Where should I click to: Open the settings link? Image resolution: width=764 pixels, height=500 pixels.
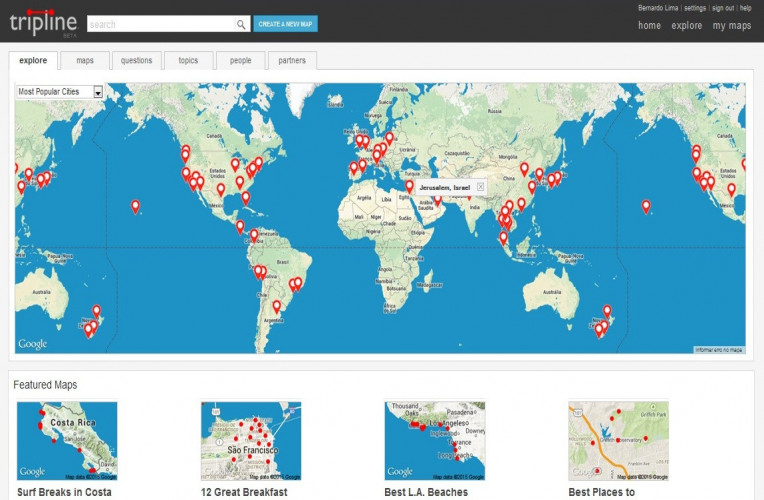tap(695, 8)
